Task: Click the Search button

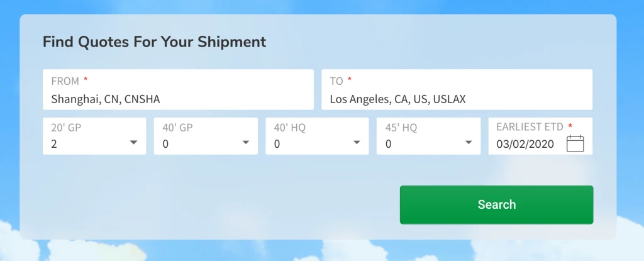Action: 496,204
